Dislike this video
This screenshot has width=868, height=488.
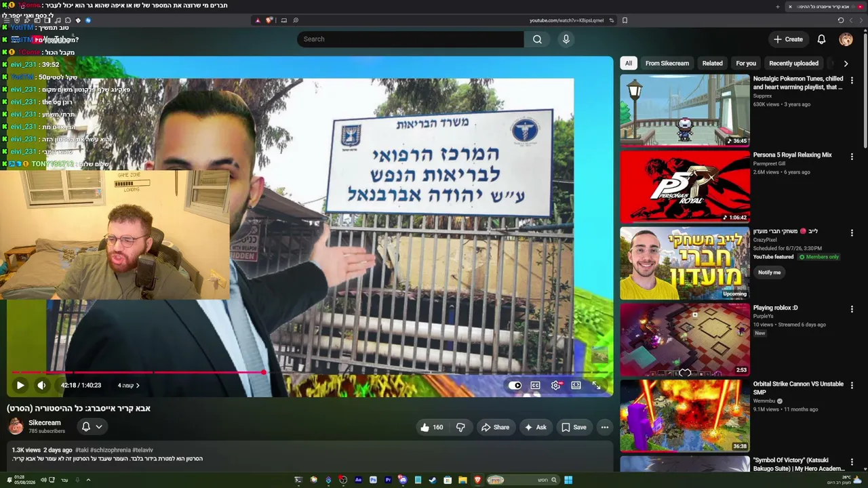pos(460,427)
